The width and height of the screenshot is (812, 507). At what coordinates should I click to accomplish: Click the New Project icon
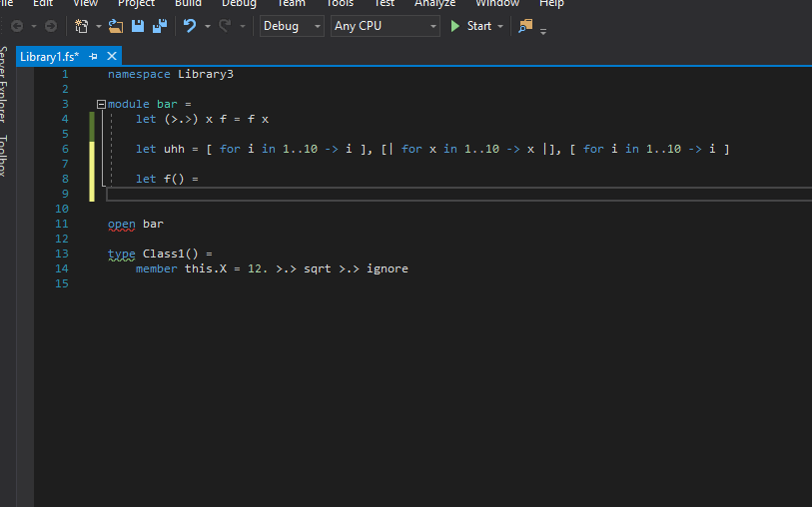pos(81,26)
